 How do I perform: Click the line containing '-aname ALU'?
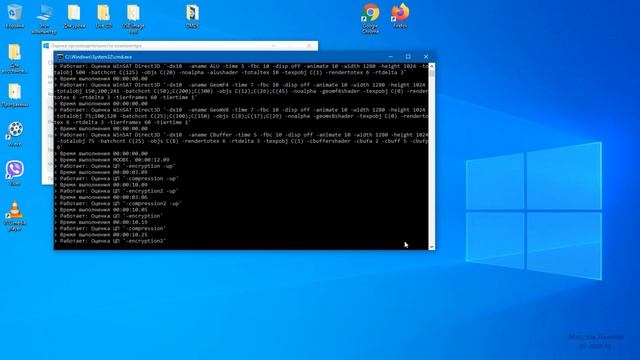click(x=241, y=66)
